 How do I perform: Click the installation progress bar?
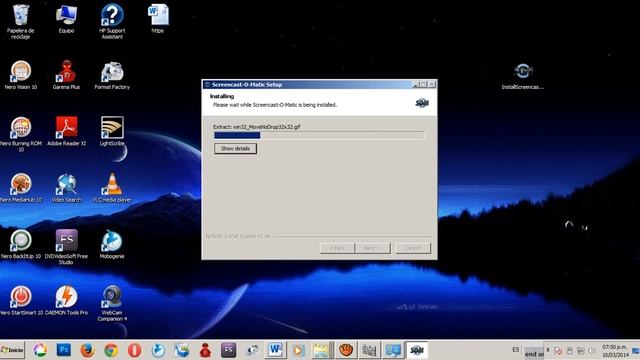coord(319,135)
